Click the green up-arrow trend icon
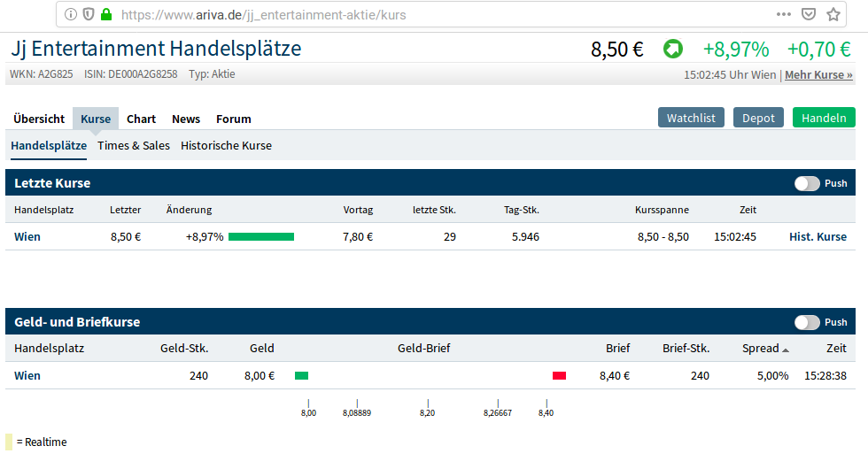Viewport: 868px width, 469px height. [x=673, y=49]
